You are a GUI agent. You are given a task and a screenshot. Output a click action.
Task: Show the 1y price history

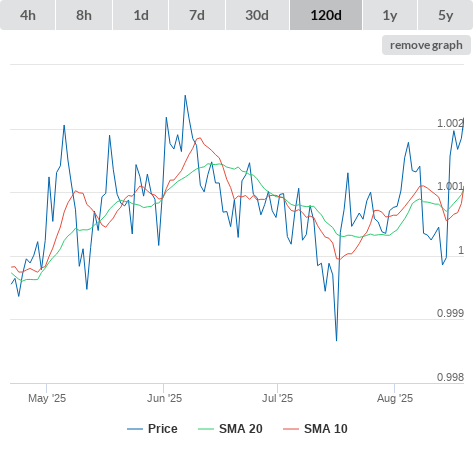click(x=390, y=15)
